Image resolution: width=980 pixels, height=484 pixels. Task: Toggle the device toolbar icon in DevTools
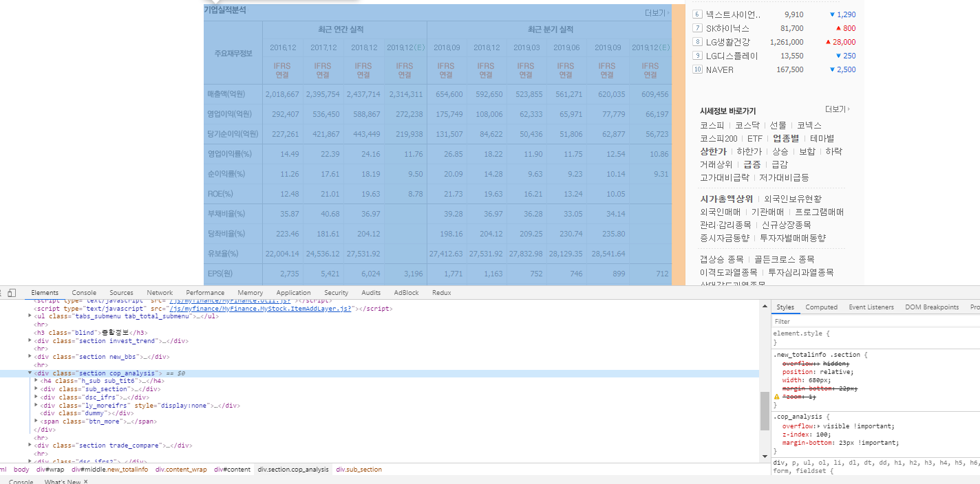coord(12,293)
